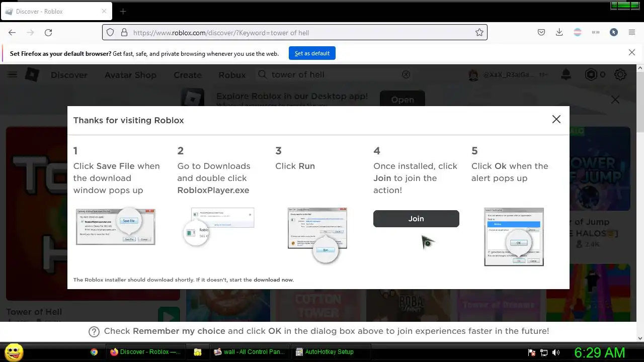Focus the tower of hell search box
Screen dimensions: 644x362
335,74
